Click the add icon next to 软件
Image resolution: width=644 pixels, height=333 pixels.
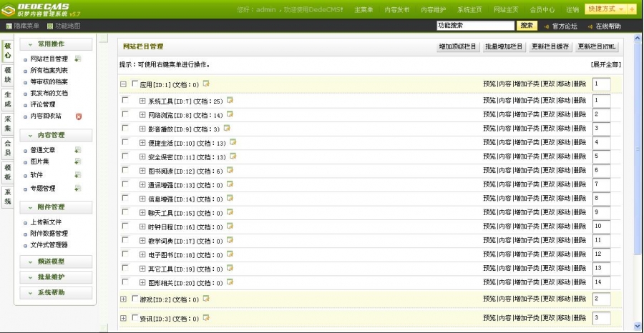point(78,175)
